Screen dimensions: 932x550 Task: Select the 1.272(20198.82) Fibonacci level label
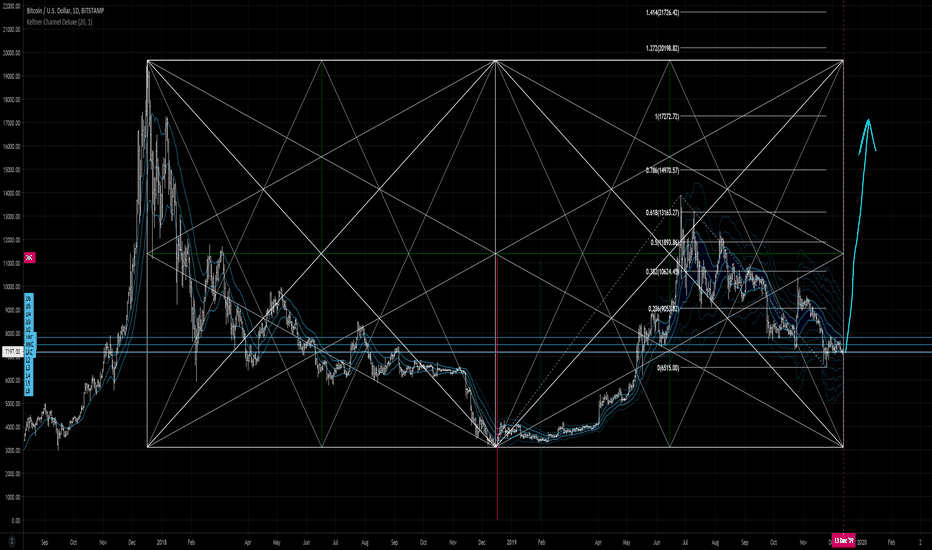[x=662, y=48]
